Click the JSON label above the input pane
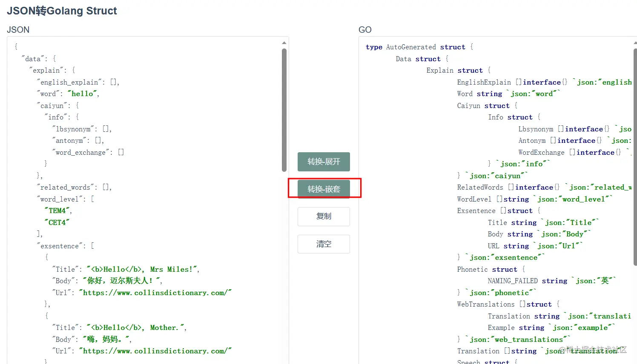Screen dimensions: 637x364 [18, 30]
